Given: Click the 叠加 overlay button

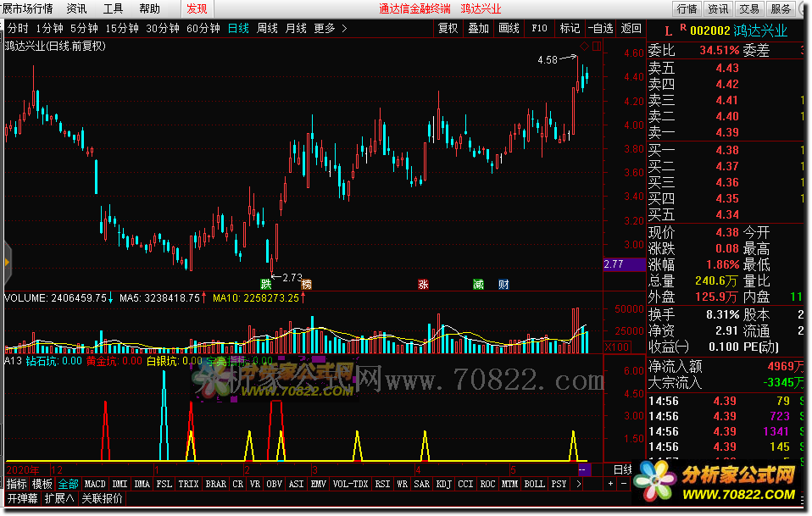Looking at the screenshot, I should pos(479,29).
